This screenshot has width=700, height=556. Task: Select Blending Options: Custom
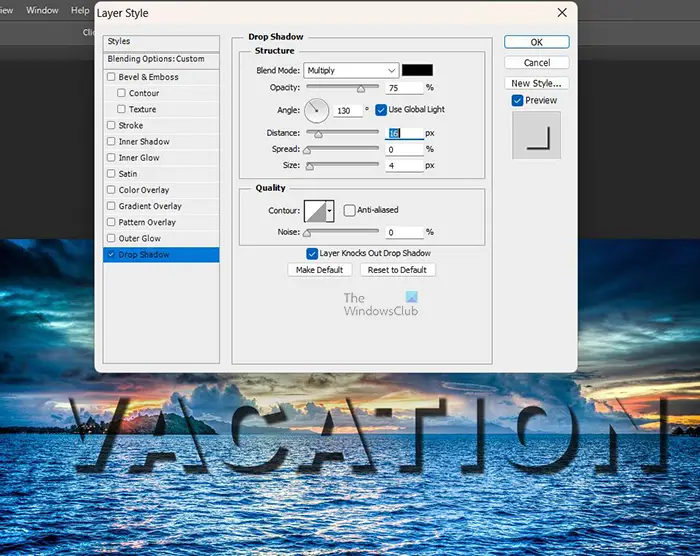pyautogui.click(x=161, y=59)
